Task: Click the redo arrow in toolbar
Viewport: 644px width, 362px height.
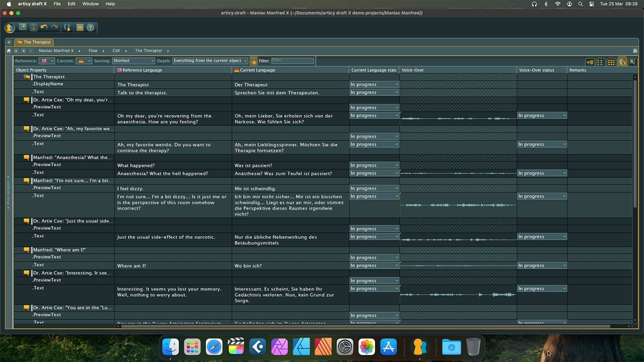Action: click(x=54, y=28)
